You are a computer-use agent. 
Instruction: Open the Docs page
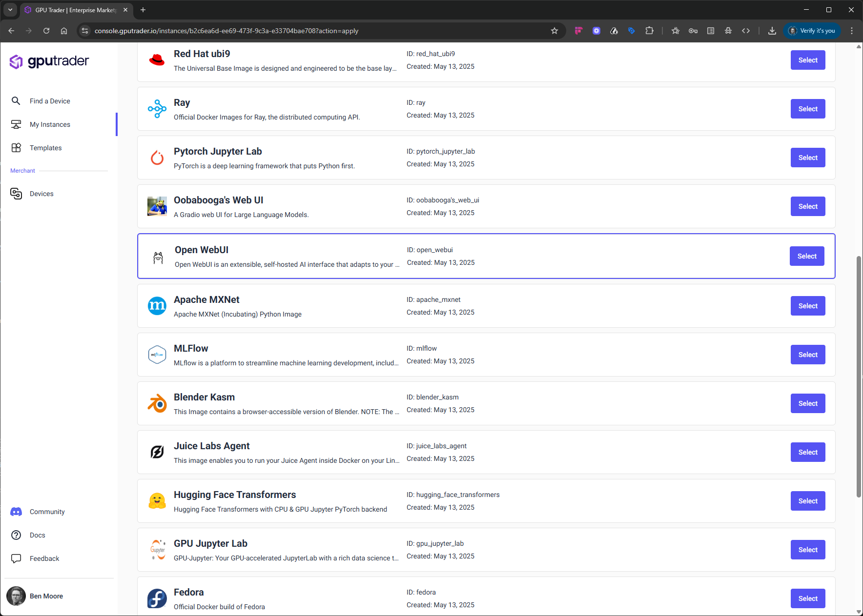(x=37, y=535)
